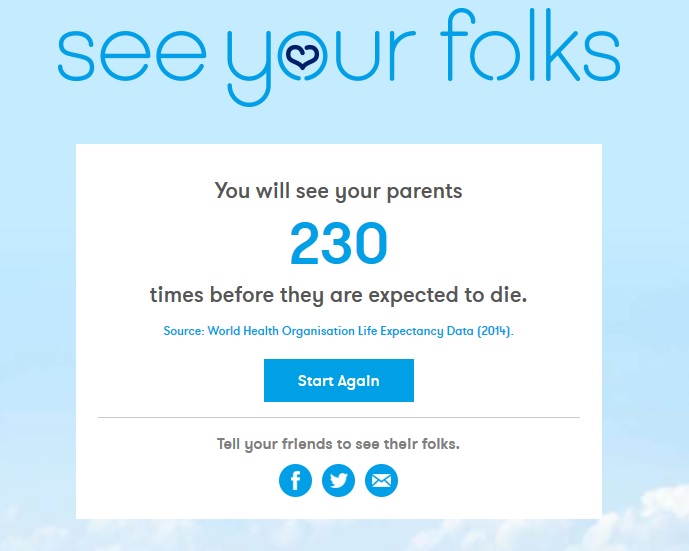The image size is (689, 551).
Task: Click the word "Source:" in the citation
Action: pos(183,332)
